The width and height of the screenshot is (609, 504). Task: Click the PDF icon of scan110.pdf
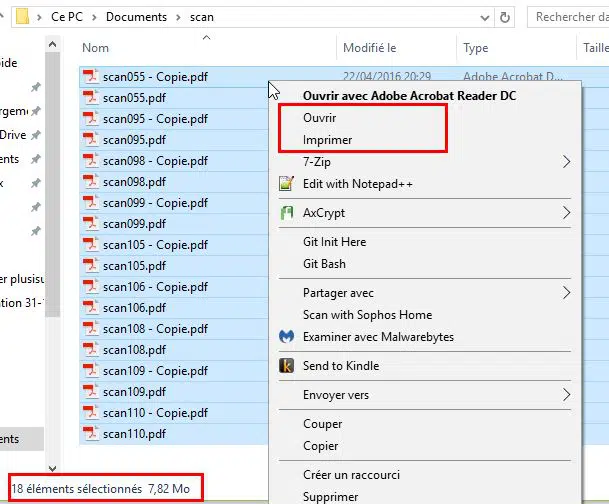click(x=91, y=433)
